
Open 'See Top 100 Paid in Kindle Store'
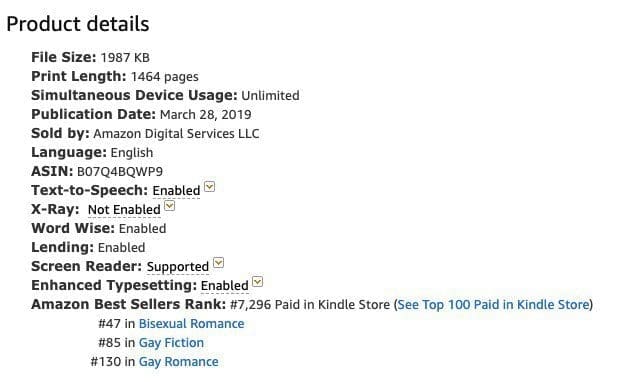coord(493,305)
